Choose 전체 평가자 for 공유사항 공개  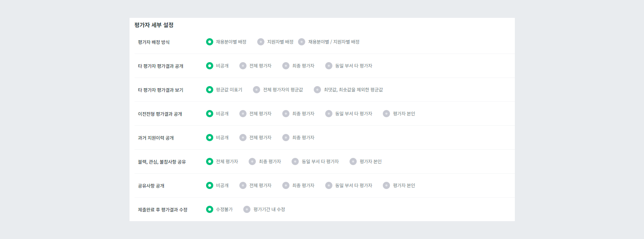243,185
